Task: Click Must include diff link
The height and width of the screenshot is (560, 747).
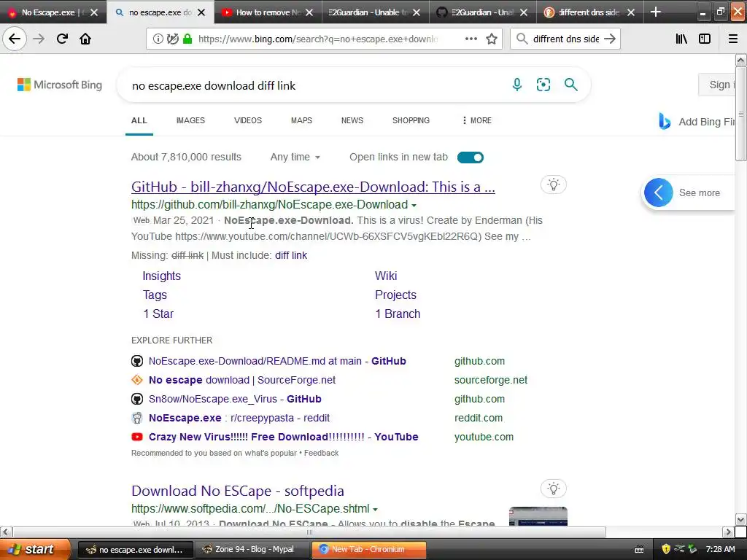Action: 291,255
